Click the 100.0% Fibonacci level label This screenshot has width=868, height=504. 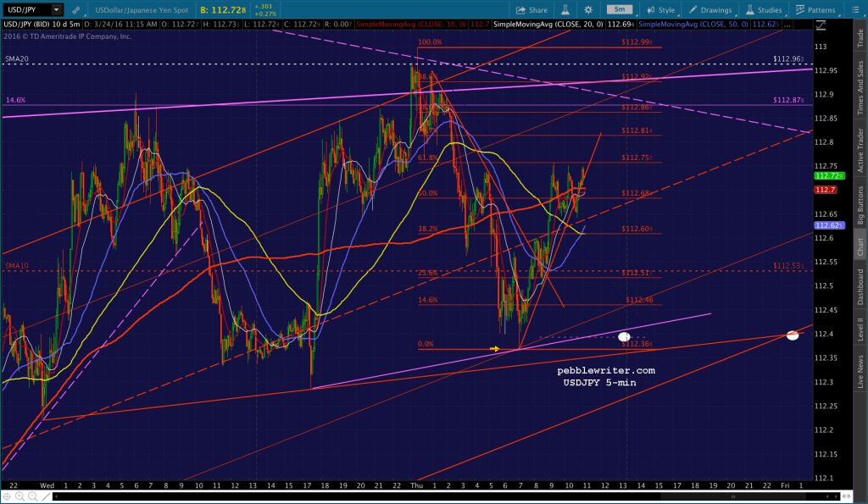(430, 42)
